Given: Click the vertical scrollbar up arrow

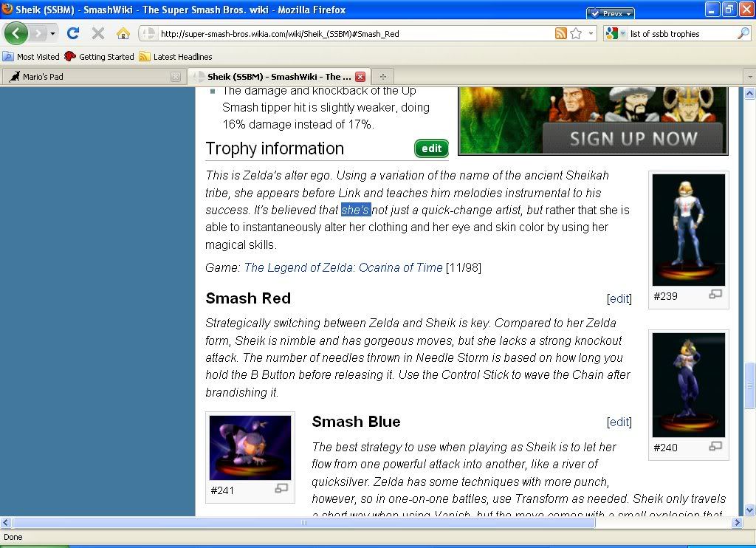Looking at the screenshot, I should tap(750, 93).
